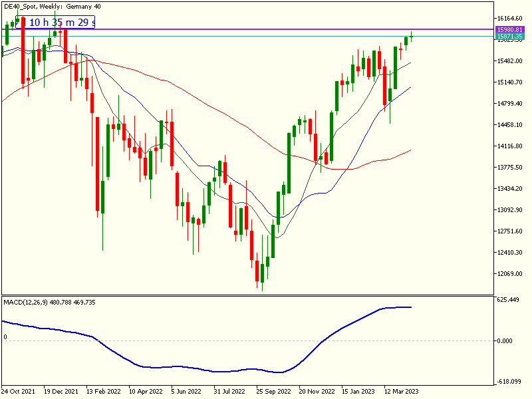This screenshot has height=399, width=532.
Task: Click the 14458.10 price axis label
Action: 511,125
